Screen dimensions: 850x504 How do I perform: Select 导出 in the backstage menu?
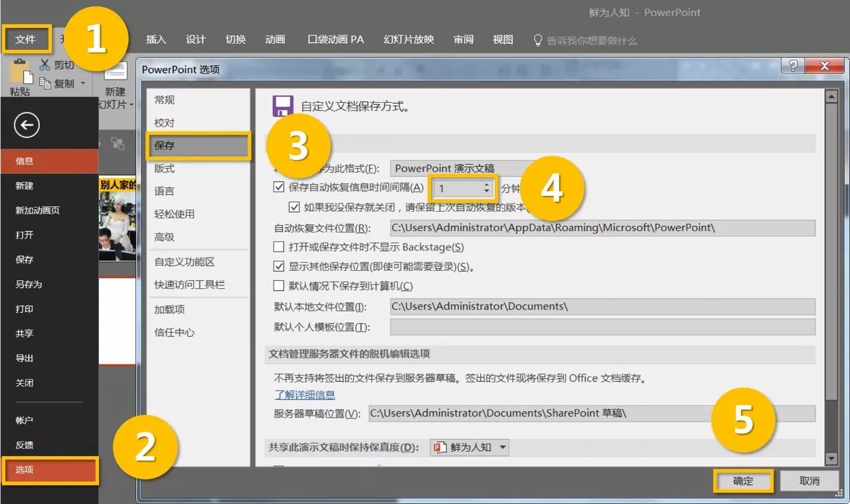point(49,358)
